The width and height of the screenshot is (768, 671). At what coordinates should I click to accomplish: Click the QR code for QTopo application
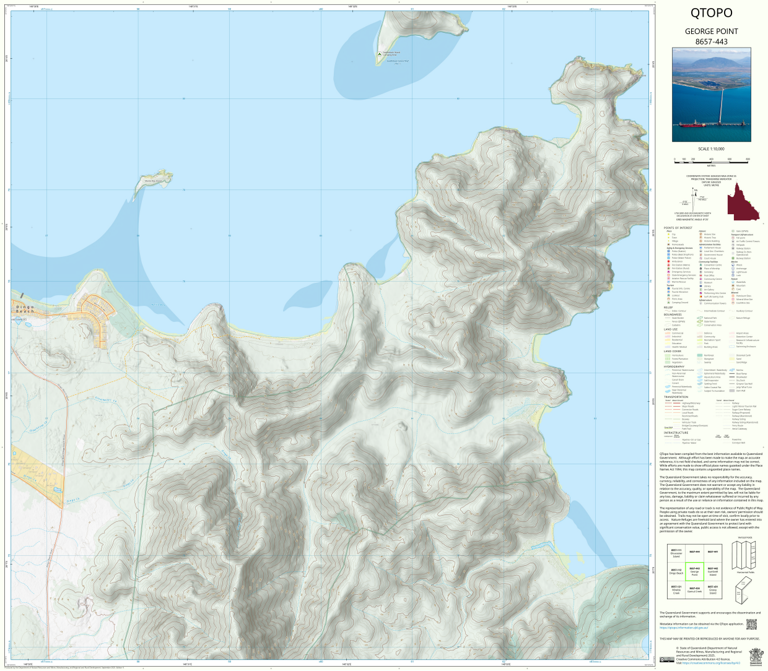[x=751, y=624]
